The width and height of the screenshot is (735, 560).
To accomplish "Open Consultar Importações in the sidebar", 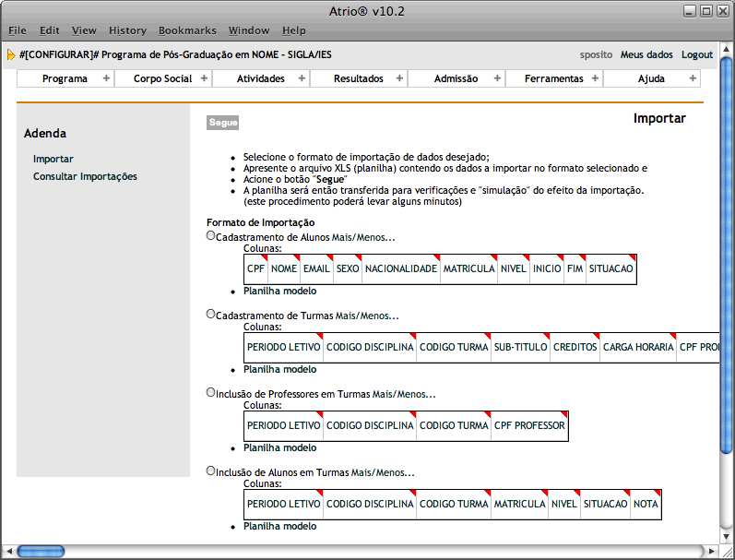I will (85, 176).
